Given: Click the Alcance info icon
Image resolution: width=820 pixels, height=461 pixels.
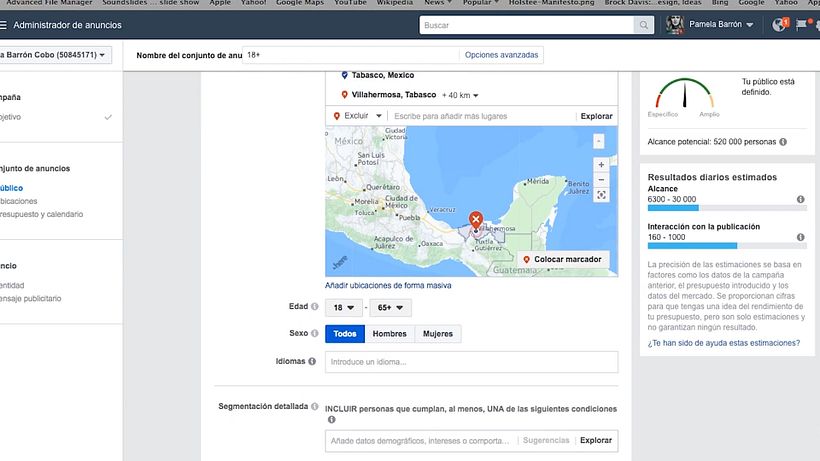Looking at the screenshot, I should (x=800, y=199).
